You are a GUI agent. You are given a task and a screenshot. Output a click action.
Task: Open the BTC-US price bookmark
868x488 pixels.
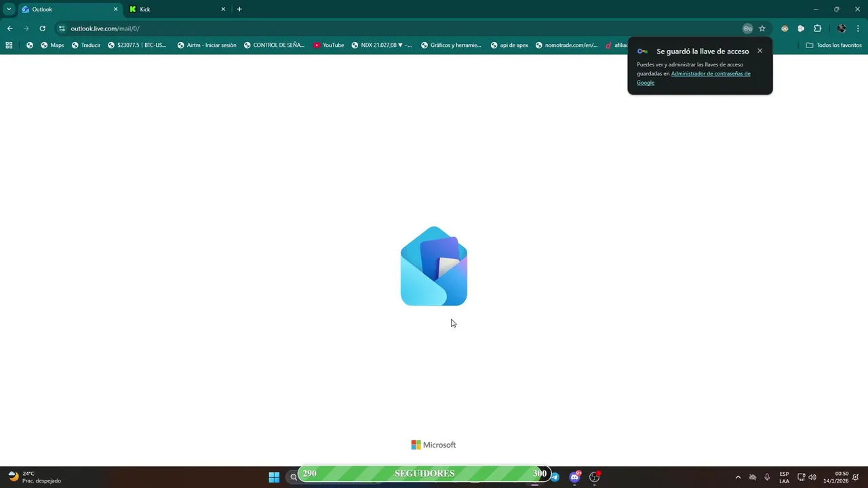coord(137,45)
